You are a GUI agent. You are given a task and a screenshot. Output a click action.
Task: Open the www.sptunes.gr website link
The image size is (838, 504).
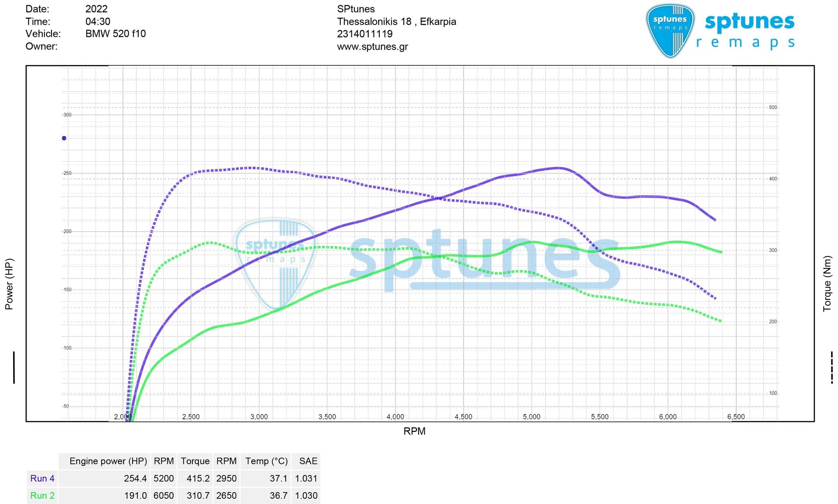[372, 47]
